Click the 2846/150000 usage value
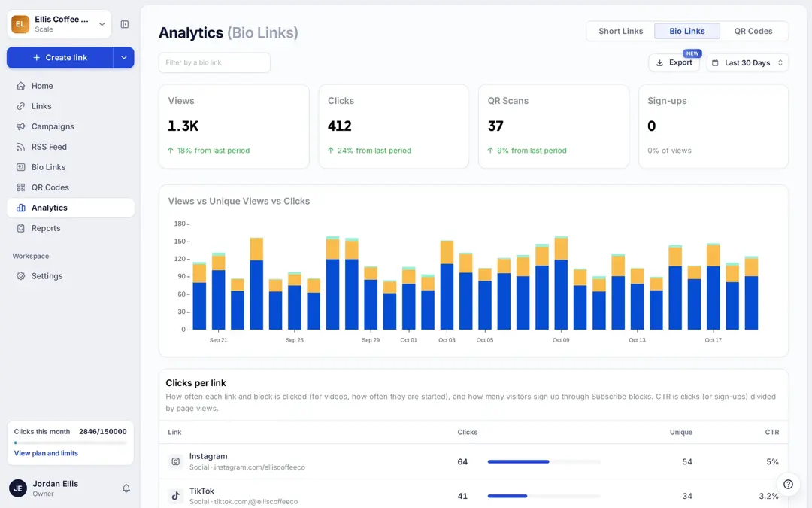 102,432
